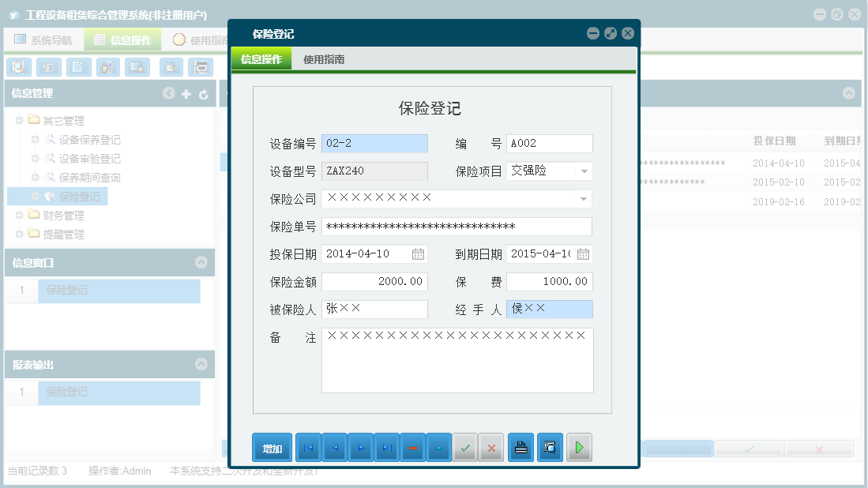Image resolution: width=868 pixels, height=488 pixels.
Task: Cancel edits with the red X icon
Action: coord(490,447)
